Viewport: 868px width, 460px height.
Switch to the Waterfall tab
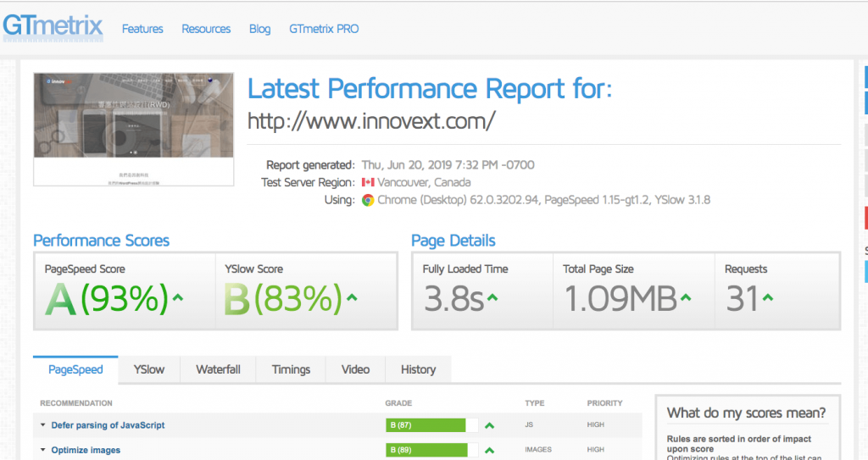218,369
